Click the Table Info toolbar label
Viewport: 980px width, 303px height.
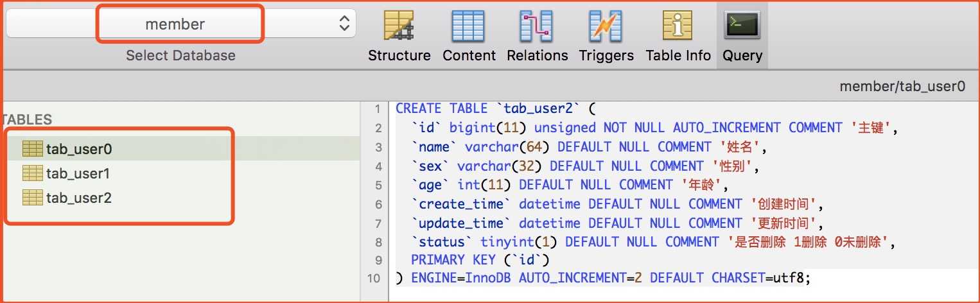[x=678, y=55]
